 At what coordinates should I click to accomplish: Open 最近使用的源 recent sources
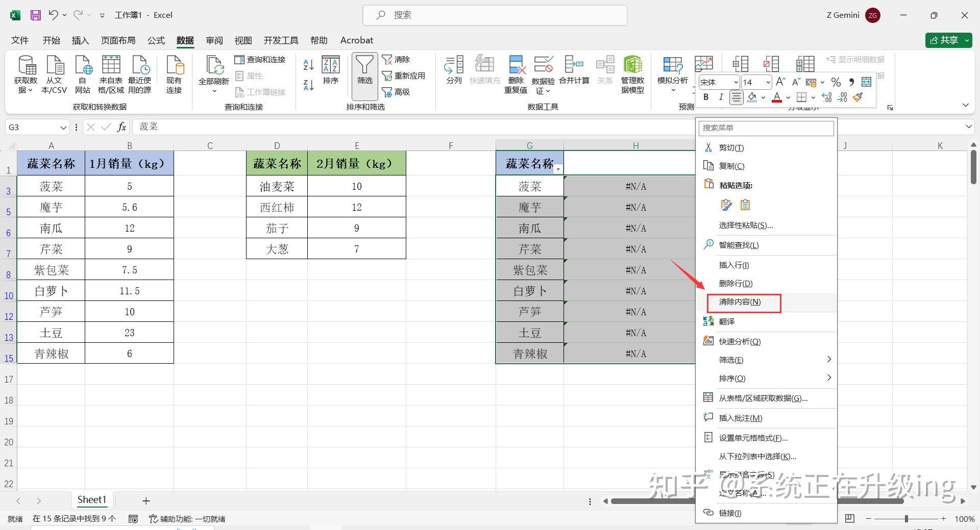(x=139, y=75)
